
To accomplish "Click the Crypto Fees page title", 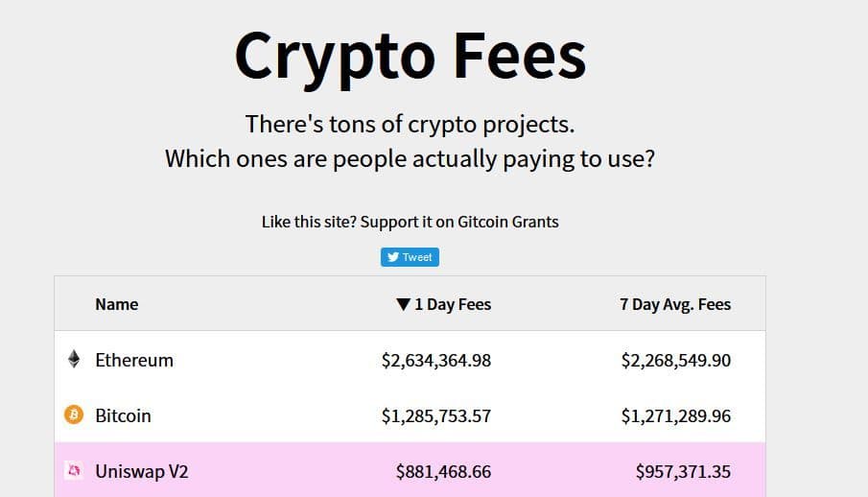I will 410,56.
